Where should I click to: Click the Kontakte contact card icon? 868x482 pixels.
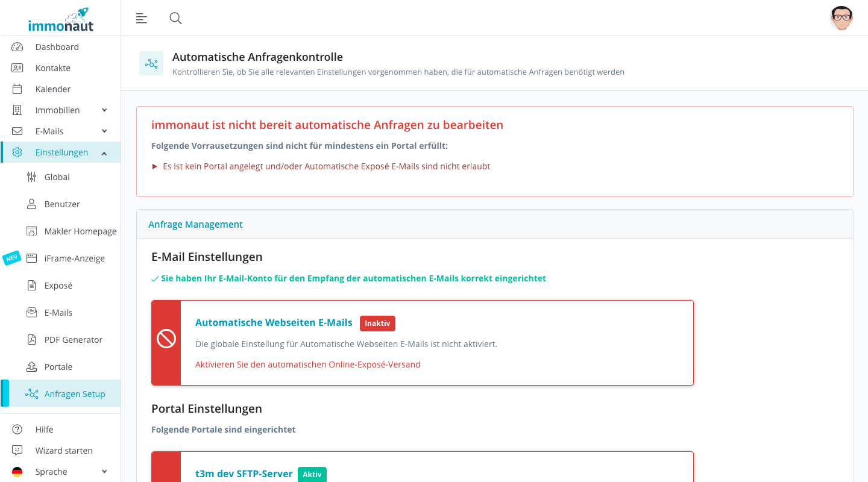coord(17,68)
